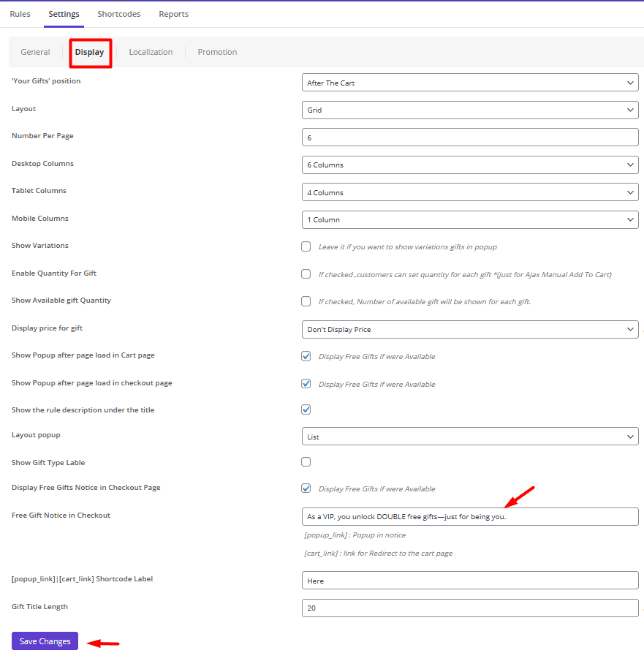Change the Gift Title Length value
This screenshot has width=644, height=653.
click(x=470, y=608)
